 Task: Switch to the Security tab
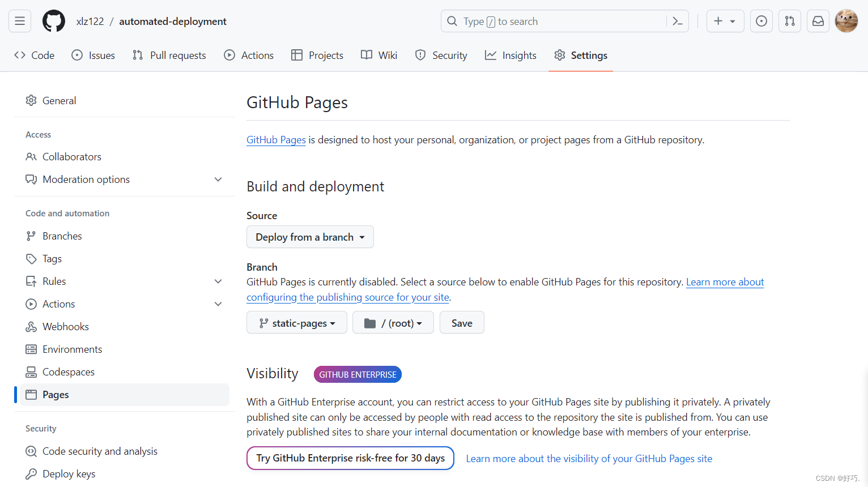click(441, 55)
